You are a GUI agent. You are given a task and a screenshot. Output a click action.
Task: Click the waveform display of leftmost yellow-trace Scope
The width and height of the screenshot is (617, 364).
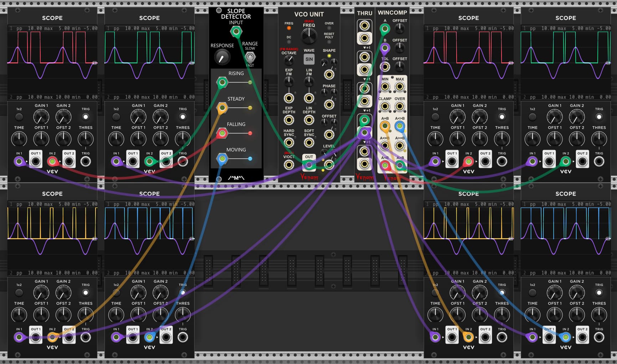(52, 239)
